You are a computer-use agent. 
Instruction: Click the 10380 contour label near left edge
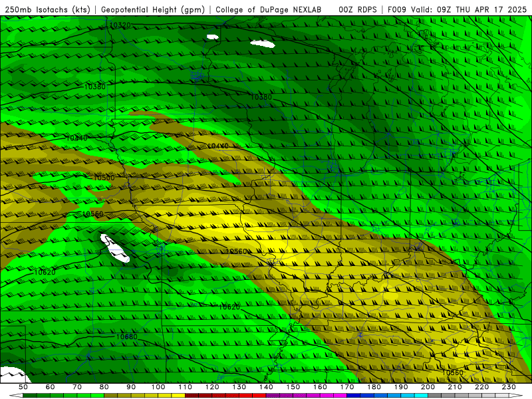tap(94, 86)
